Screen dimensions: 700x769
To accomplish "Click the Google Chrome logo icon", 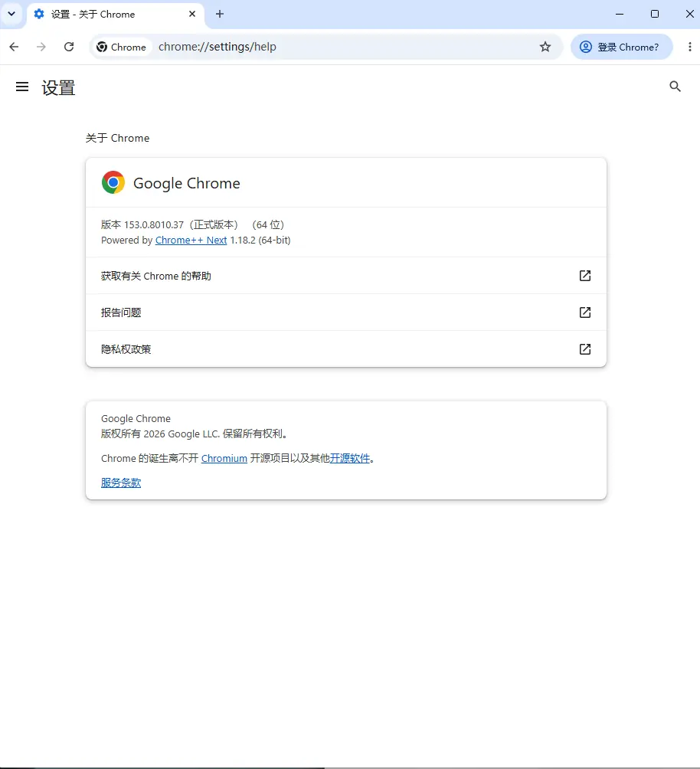I will (x=113, y=182).
